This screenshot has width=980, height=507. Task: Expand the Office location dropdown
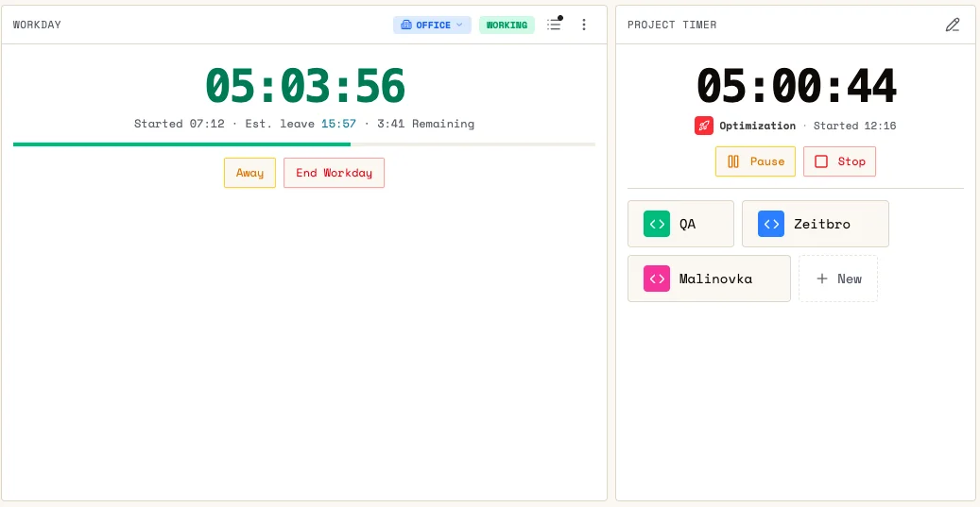432,25
